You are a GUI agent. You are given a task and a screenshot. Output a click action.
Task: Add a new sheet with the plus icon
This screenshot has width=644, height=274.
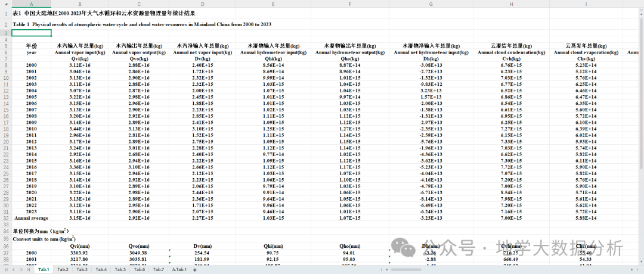[195, 269]
